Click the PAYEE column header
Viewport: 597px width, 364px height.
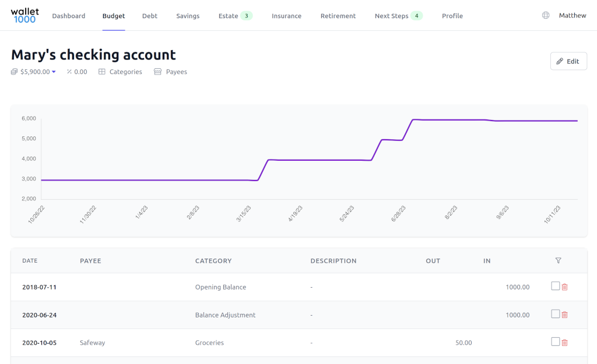pyautogui.click(x=90, y=260)
